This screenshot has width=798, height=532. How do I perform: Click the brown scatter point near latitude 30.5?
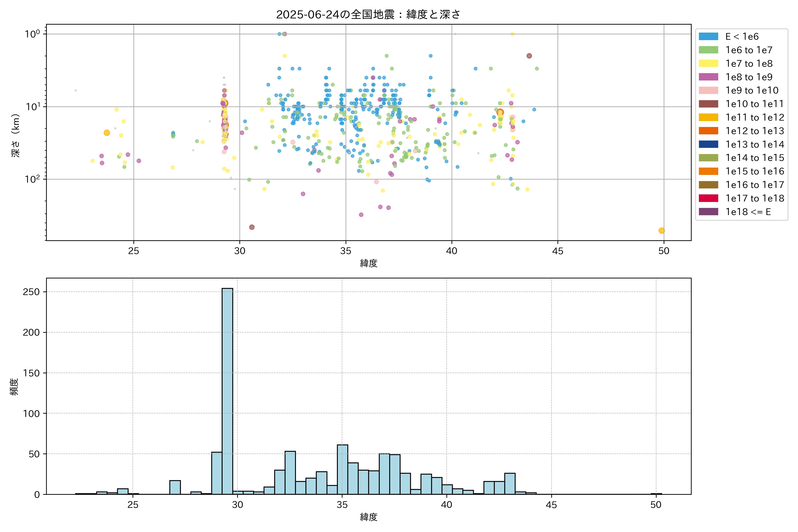click(x=252, y=227)
